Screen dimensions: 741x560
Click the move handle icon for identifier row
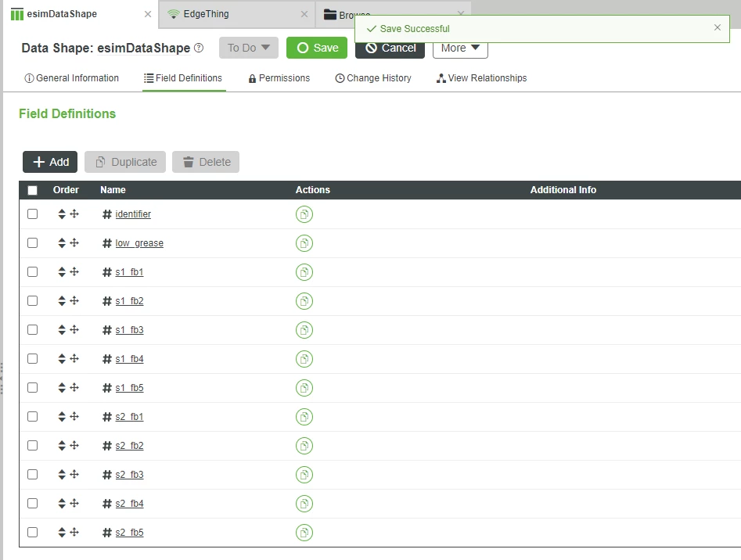pyautogui.click(x=74, y=214)
